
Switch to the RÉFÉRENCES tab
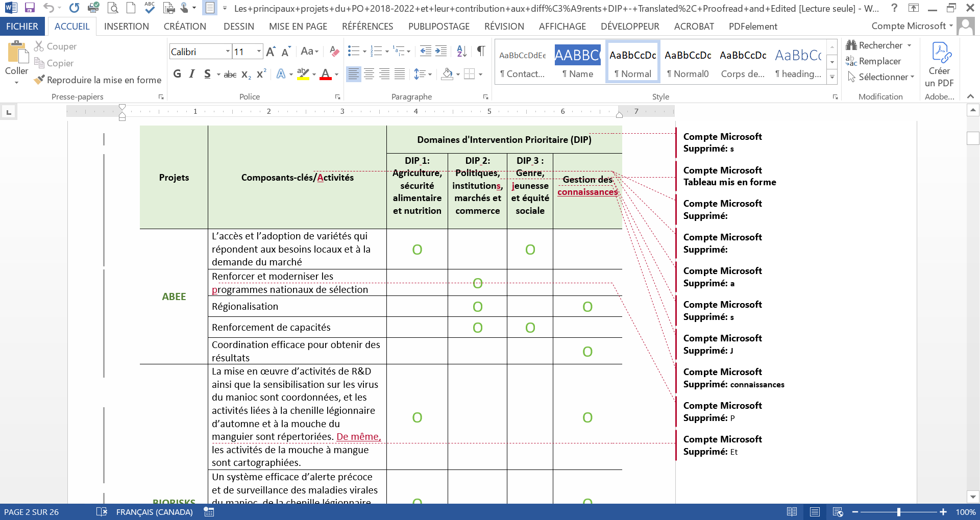point(367,27)
